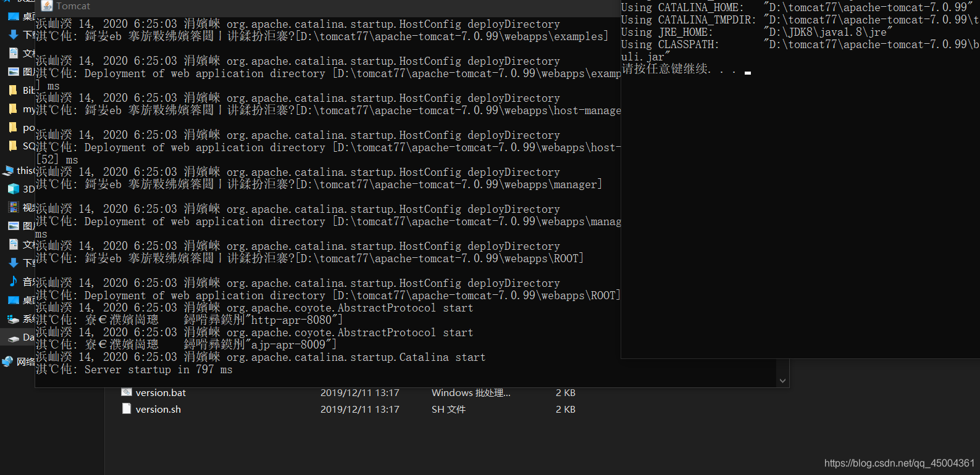Click the ajp-apr-8009 log line
The image size is (980, 475).
click(x=186, y=345)
